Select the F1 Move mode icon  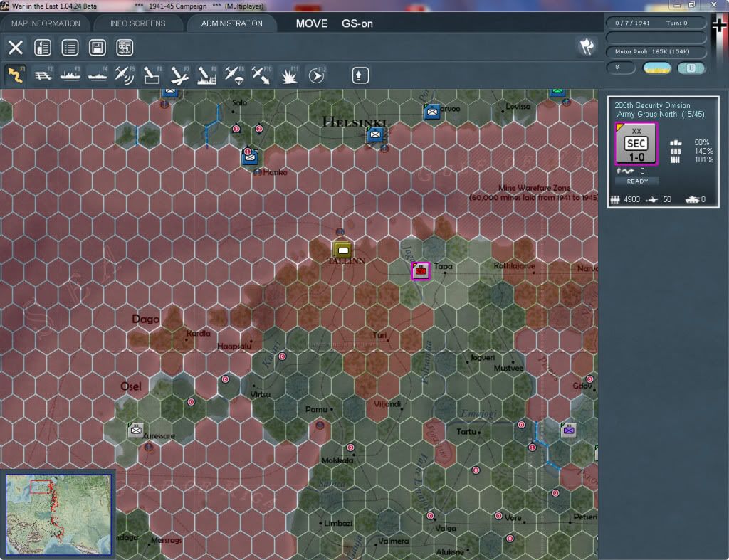click(x=16, y=75)
